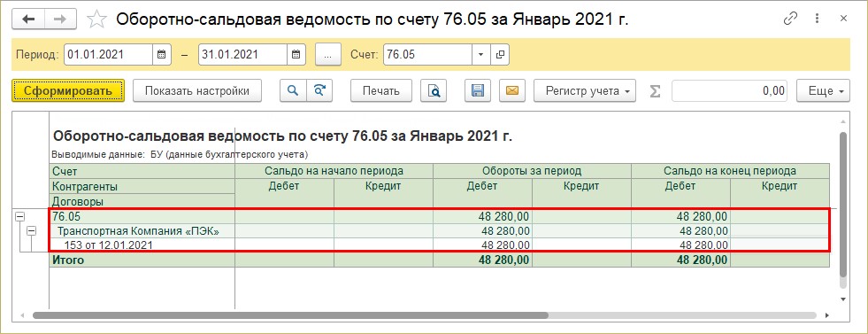Click the Сформировать button

coord(68,91)
